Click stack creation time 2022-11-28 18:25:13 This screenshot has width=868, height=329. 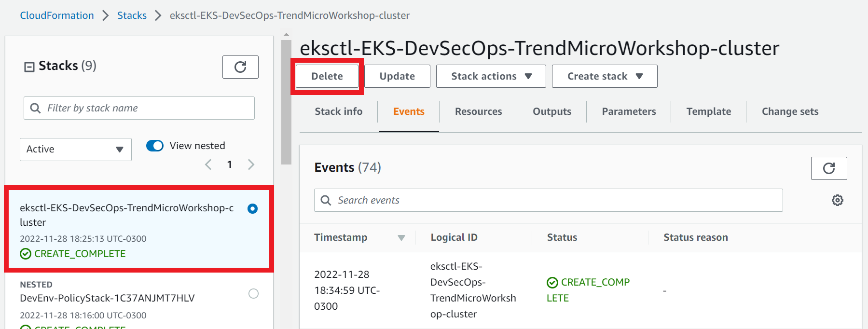coord(83,239)
